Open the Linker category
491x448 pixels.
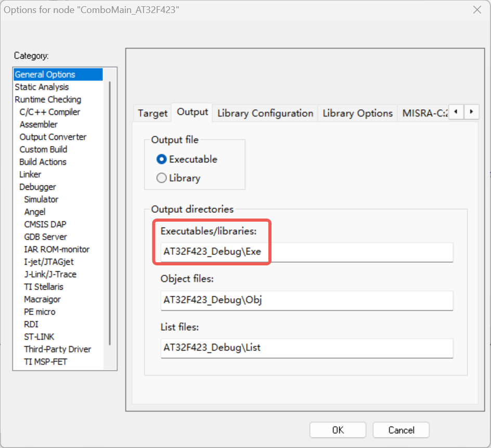click(x=30, y=174)
